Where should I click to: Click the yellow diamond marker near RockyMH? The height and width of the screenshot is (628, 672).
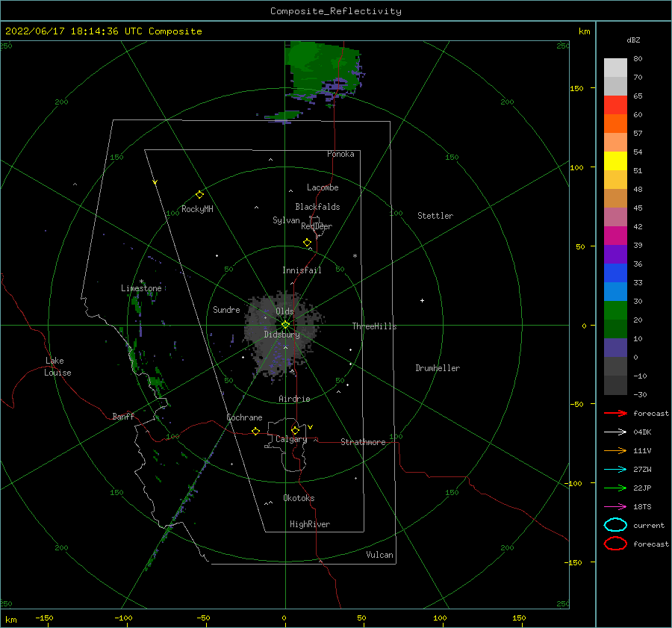coord(199,195)
